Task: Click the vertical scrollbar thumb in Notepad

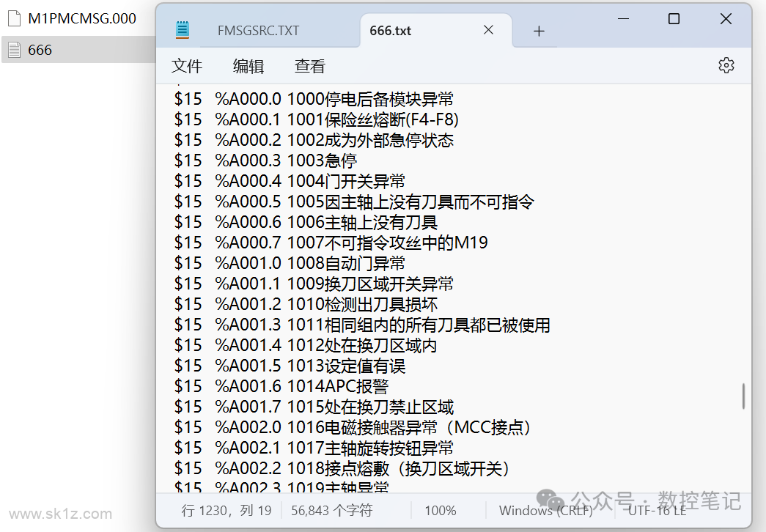Action: (x=743, y=396)
